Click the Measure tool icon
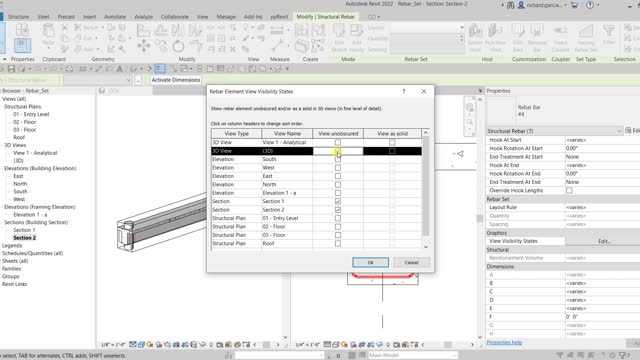Viewport: 640px width, 360px height. (x=277, y=30)
